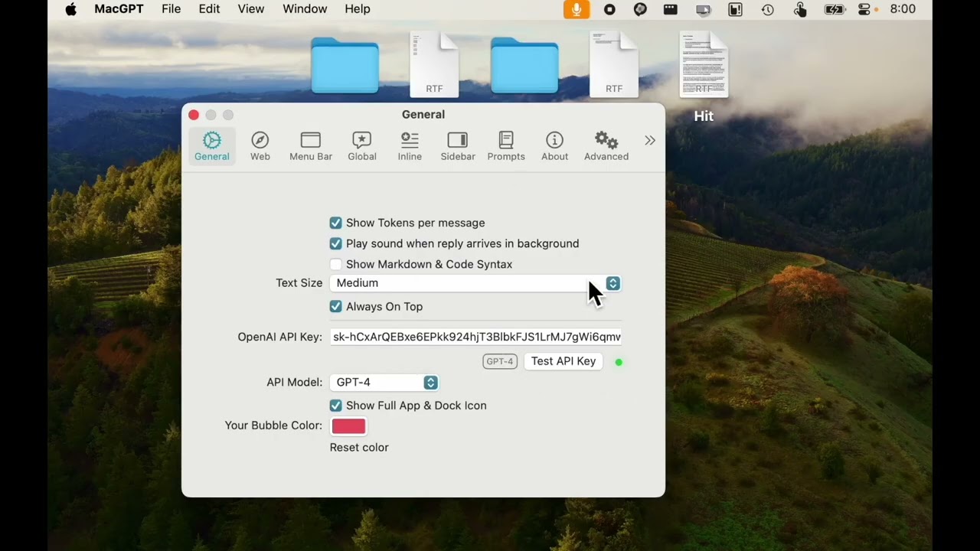Toggle Show Full App & Dock Icon

pyautogui.click(x=335, y=406)
